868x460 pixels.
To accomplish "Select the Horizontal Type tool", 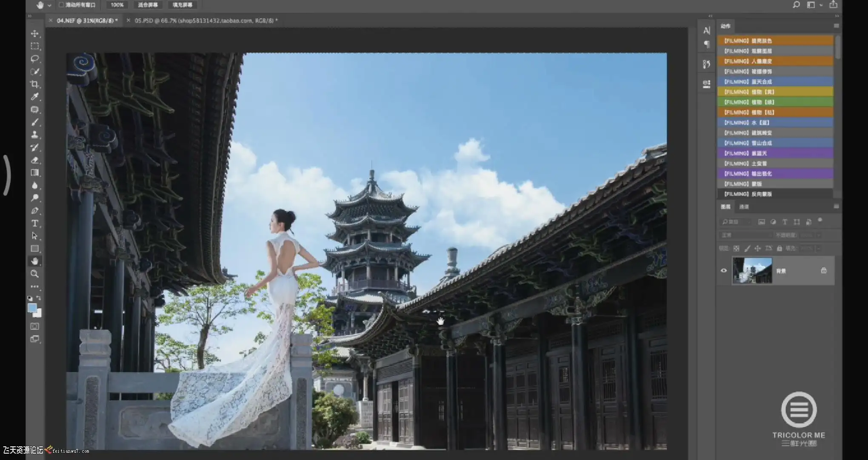I will (35, 223).
